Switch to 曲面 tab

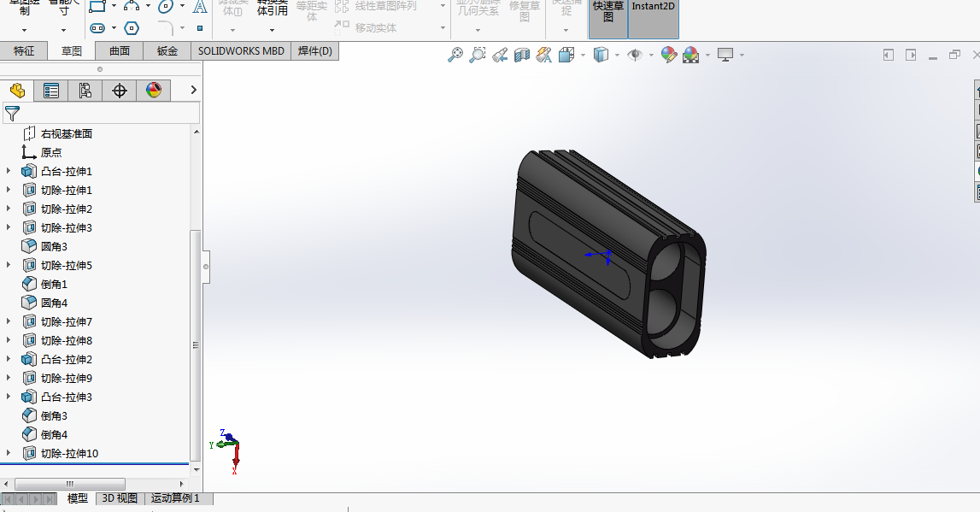[x=120, y=50]
